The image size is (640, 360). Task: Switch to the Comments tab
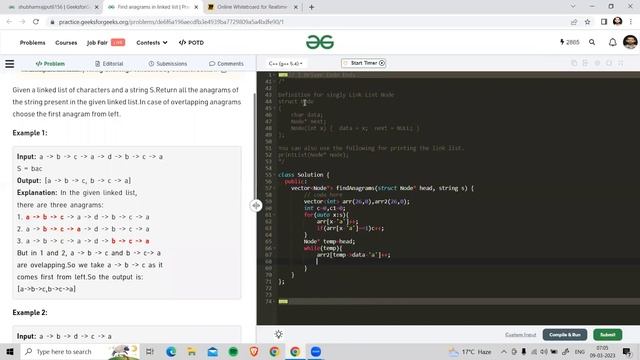click(x=226, y=64)
